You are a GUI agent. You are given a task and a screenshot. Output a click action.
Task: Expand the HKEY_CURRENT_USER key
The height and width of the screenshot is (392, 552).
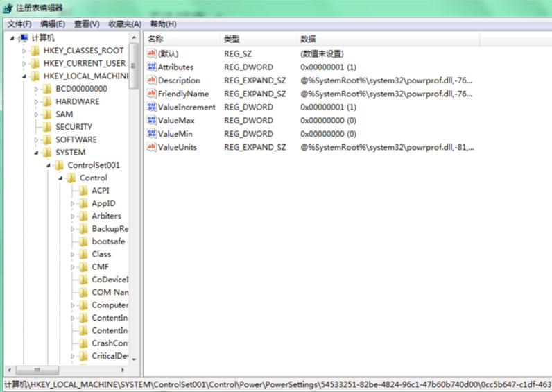(x=24, y=64)
